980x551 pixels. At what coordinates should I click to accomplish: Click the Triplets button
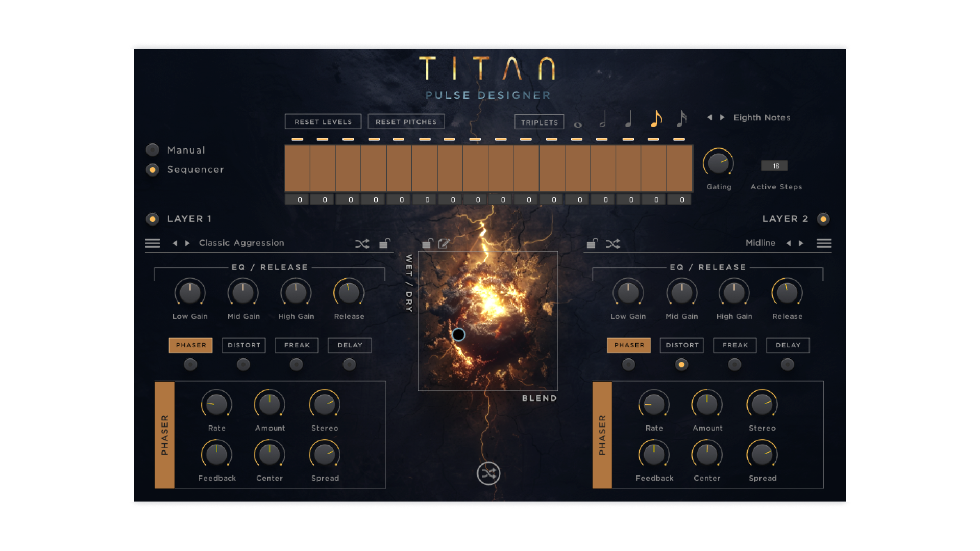pos(539,122)
